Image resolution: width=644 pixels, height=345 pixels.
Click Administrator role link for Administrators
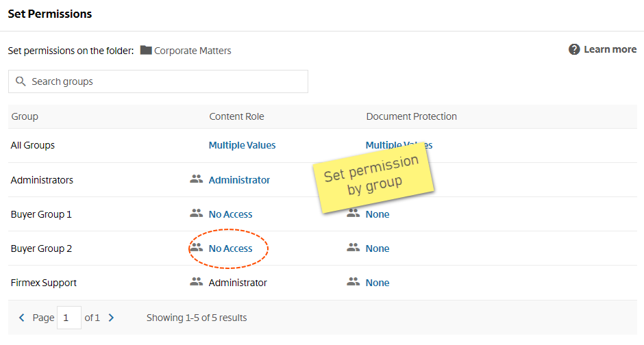click(x=239, y=180)
